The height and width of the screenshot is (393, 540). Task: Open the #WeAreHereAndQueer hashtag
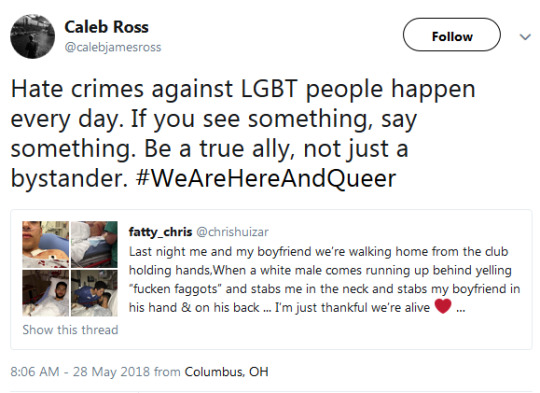tap(266, 178)
